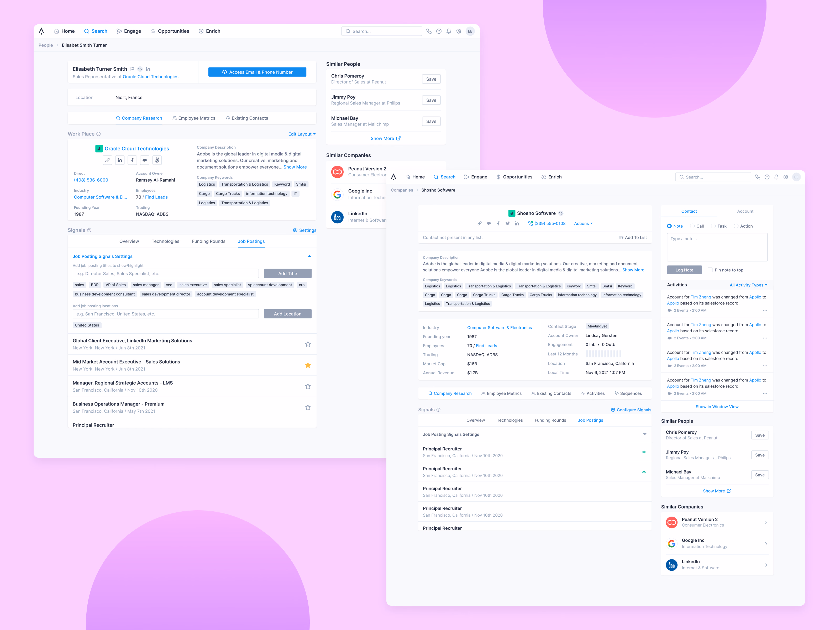Select the Note radio option
This screenshot has width=840, height=630.
669,226
